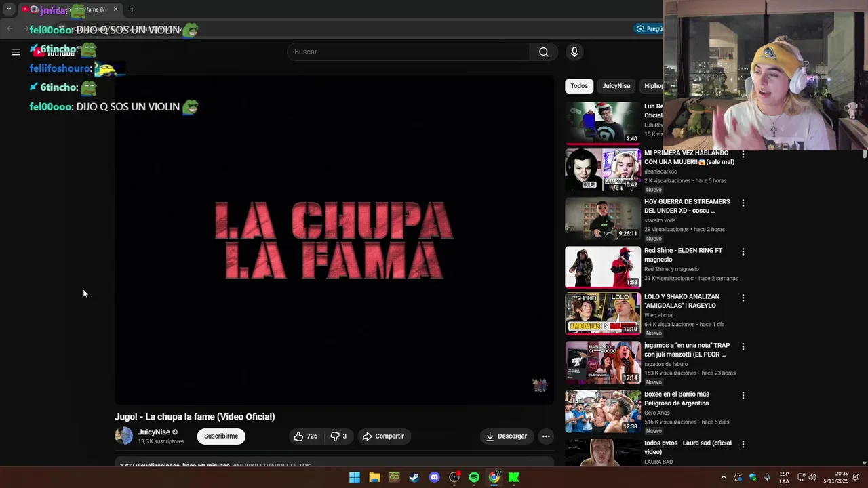Image resolution: width=868 pixels, height=488 pixels.
Task: Open options for jugamos a en una nota video
Action: (x=743, y=346)
